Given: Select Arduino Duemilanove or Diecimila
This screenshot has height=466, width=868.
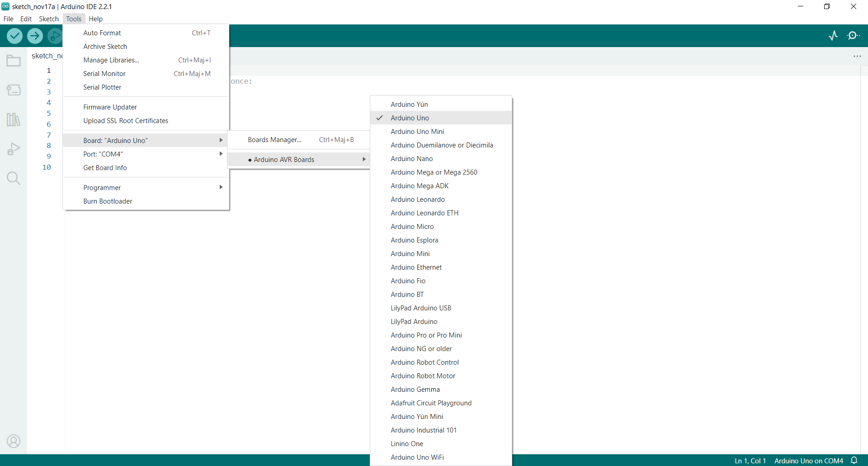Looking at the screenshot, I should 441,145.
